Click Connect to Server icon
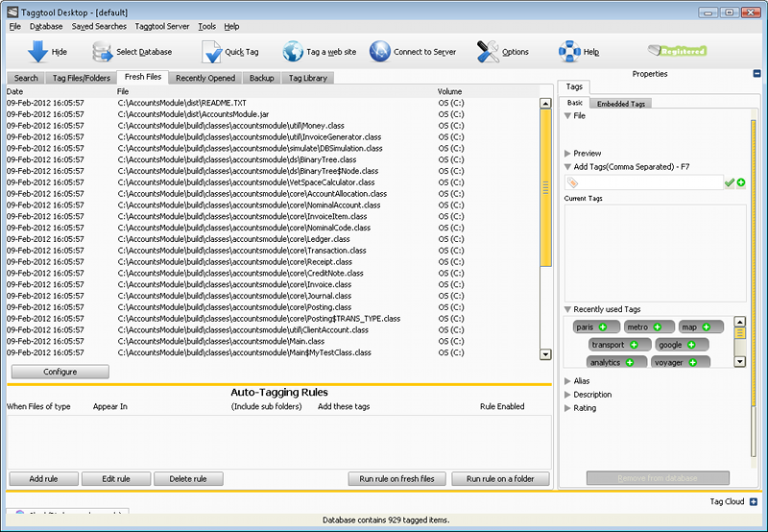This screenshot has height=532, width=768. point(380,51)
